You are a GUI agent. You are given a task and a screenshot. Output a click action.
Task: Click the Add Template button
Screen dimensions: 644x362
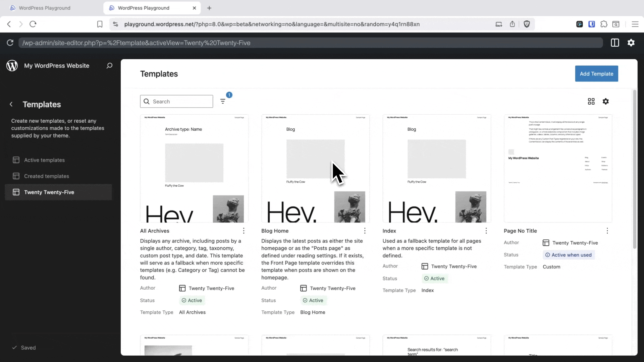coord(596,73)
